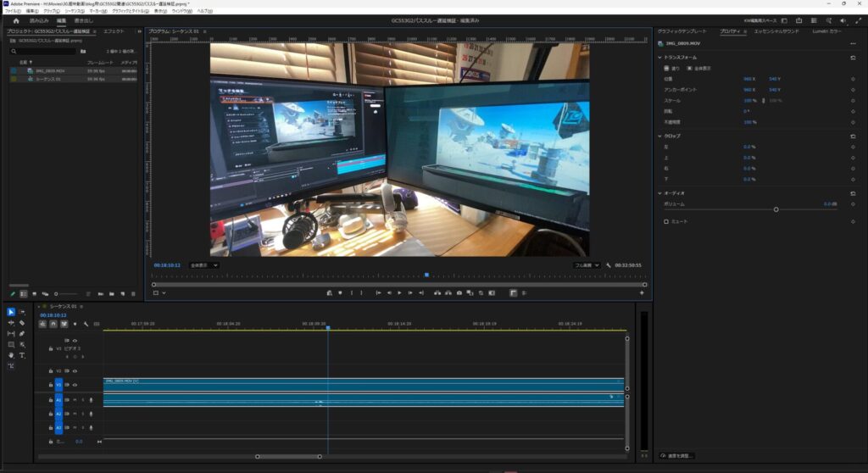Collapse the クロップ section
Image resolution: width=868 pixels, height=473 pixels.
pyautogui.click(x=660, y=136)
